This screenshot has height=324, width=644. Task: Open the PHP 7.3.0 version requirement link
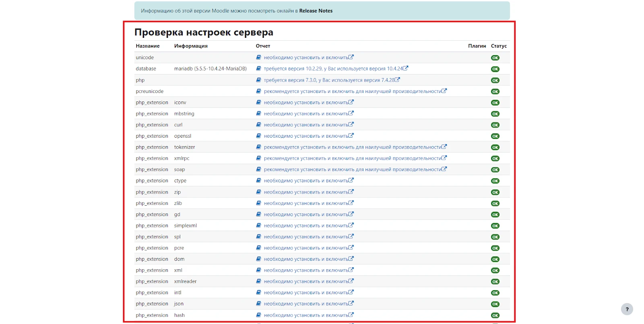coord(329,80)
